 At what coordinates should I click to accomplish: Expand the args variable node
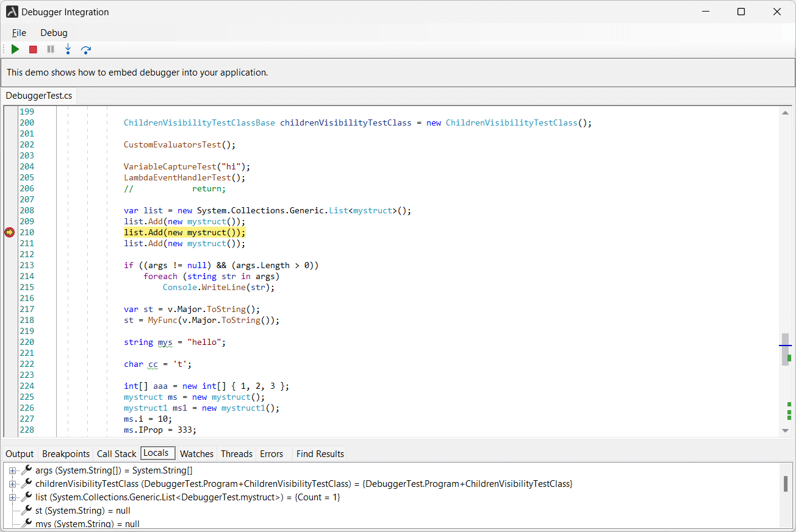point(12,470)
